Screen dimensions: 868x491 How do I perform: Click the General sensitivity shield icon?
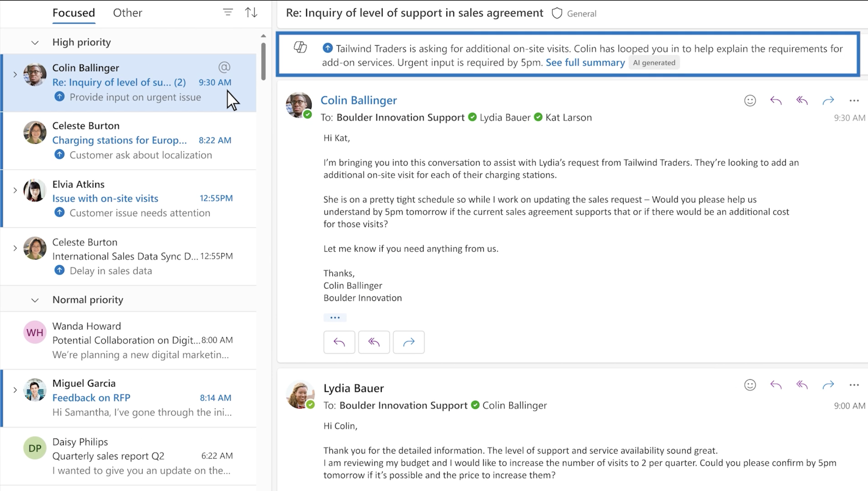[557, 13]
